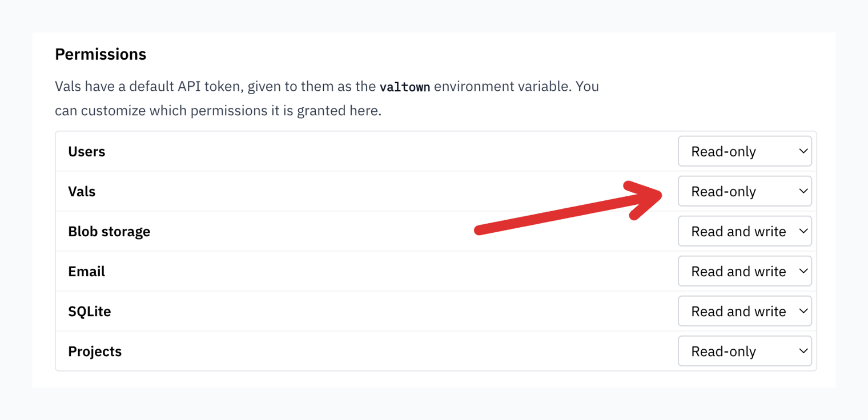This screenshot has height=420, width=868.
Task: Open the Vals permission dropdown
Action: point(745,191)
